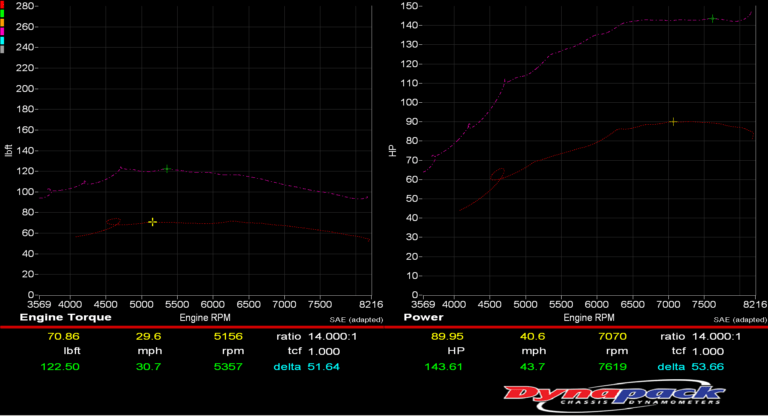
Task: Click green cursor marker on torque curve
Action: click(167, 169)
